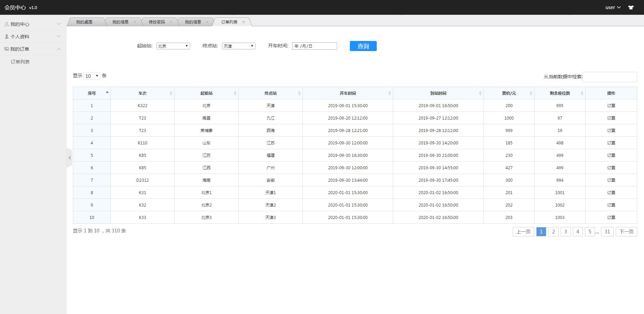Screen dimensions: 644x314
Task: Click 订票 for train K322
Action: click(x=611, y=106)
